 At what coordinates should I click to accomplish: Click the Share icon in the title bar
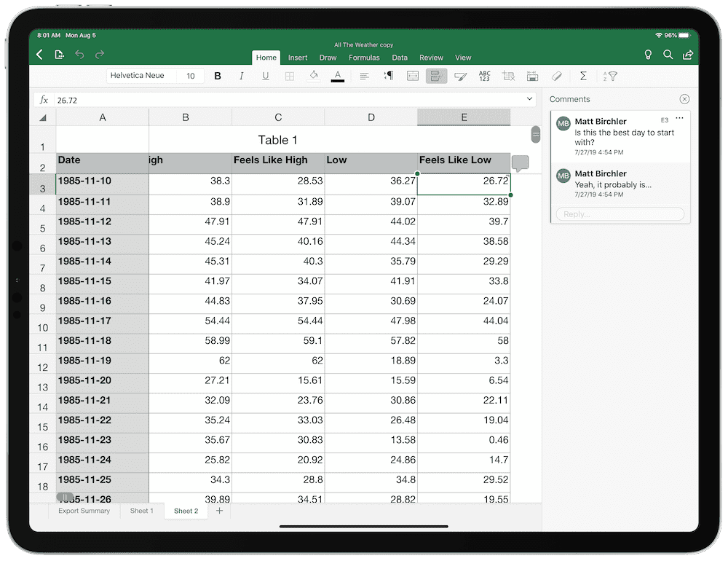tap(688, 55)
